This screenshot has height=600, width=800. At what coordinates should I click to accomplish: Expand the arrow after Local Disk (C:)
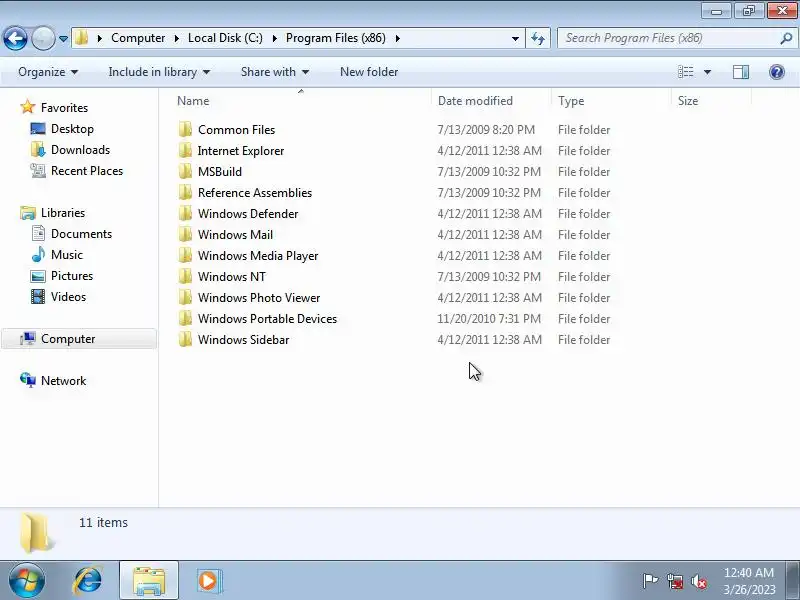[274, 38]
